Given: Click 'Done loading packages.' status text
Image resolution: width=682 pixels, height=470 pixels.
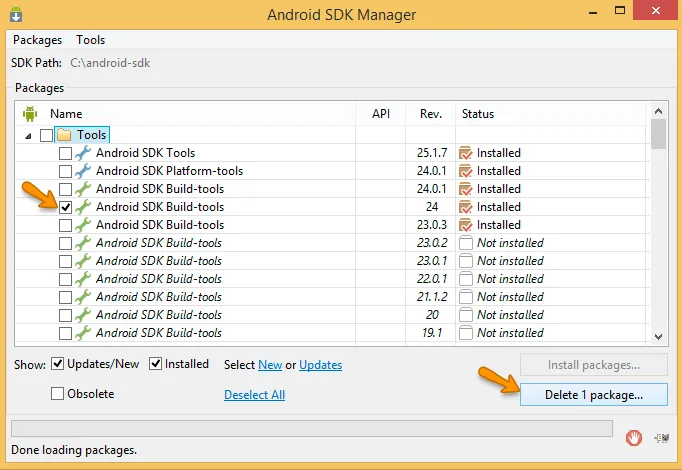Looking at the screenshot, I should pyautogui.click(x=74, y=450).
